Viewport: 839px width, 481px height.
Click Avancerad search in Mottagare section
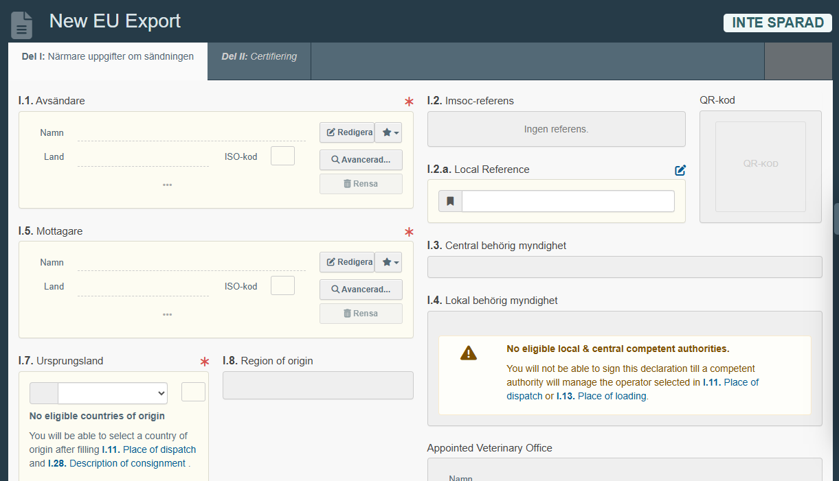tap(361, 289)
